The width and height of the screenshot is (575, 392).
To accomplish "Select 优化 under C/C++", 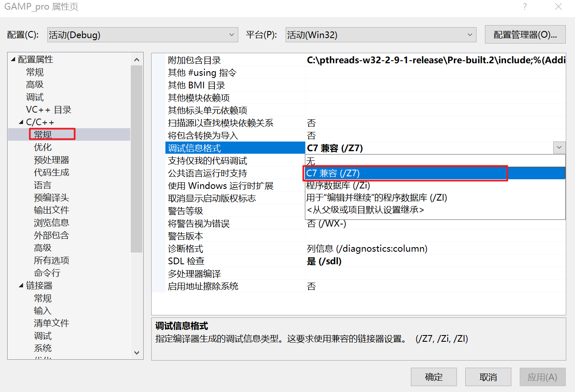I will [42, 147].
